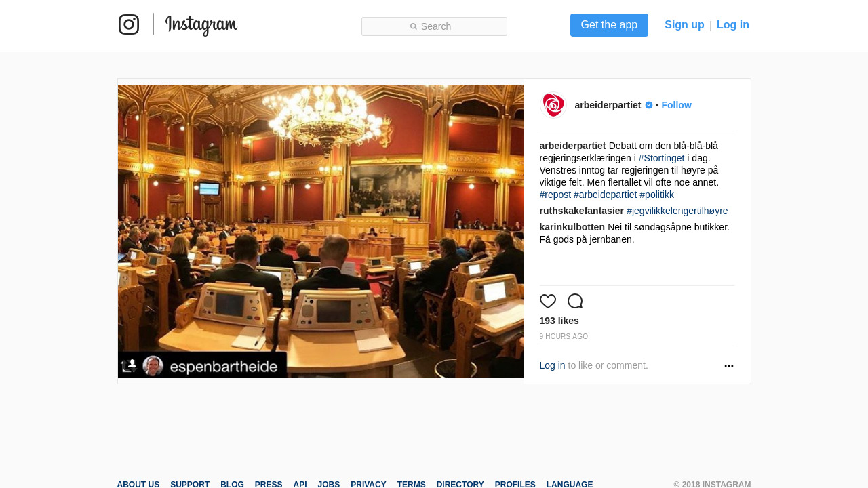868x488 pixels.
Task: Click the arbeiderpartiet rose profile avatar
Action: coord(553,105)
